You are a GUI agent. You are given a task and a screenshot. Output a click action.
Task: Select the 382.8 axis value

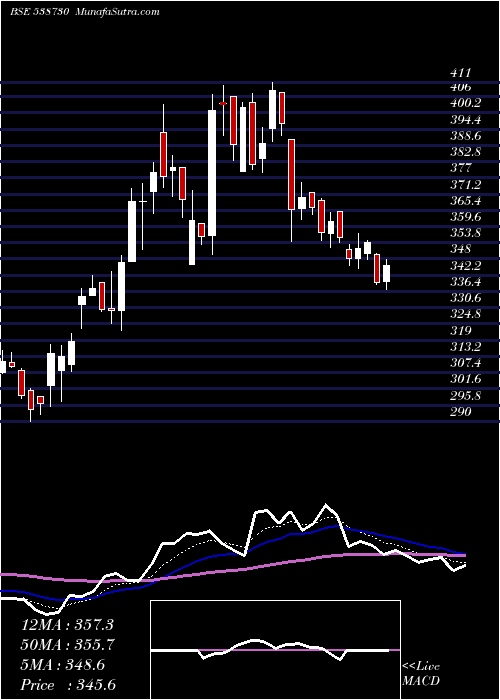(466, 152)
